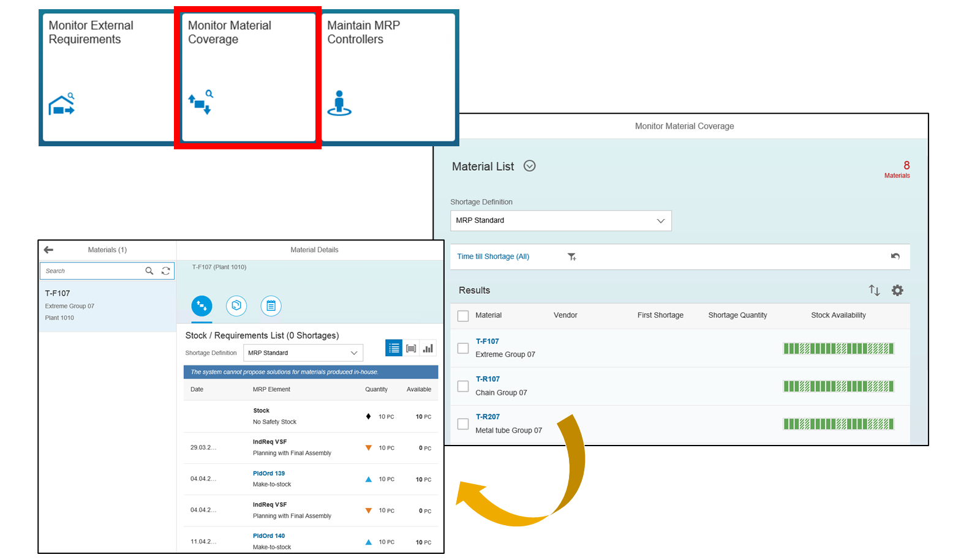Click the add filter funnel icon
980x560 pixels.
(x=572, y=257)
